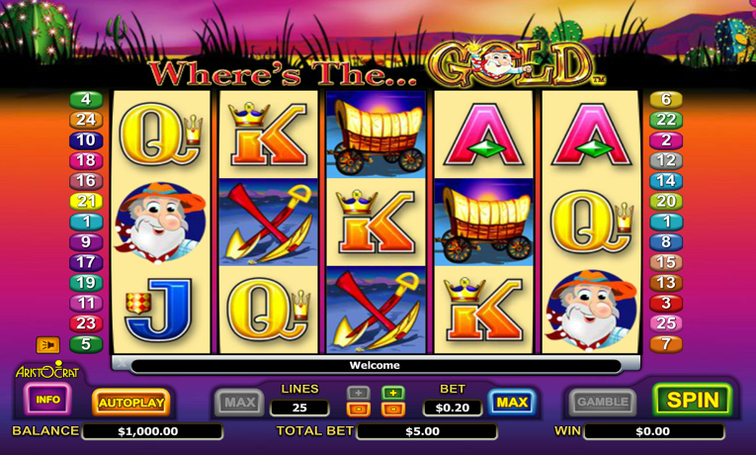This screenshot has height=455, width=756.
Task: Click the GAMBLE button
Action: point(603,402)
